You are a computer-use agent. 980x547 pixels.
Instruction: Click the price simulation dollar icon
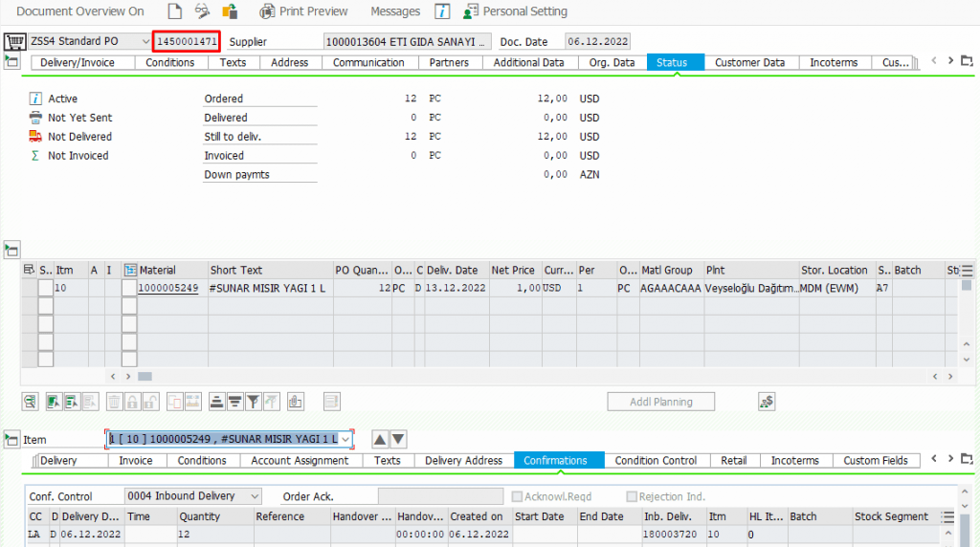(x=767, y=402)
